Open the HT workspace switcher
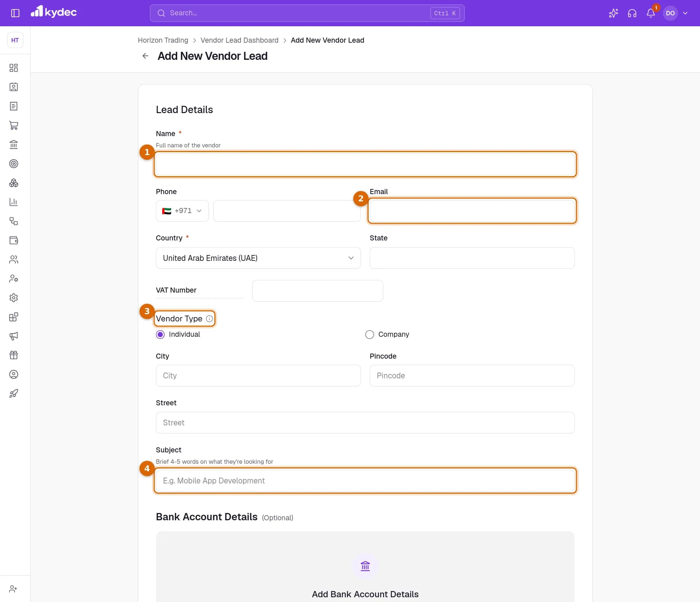 tap(15, 40)
